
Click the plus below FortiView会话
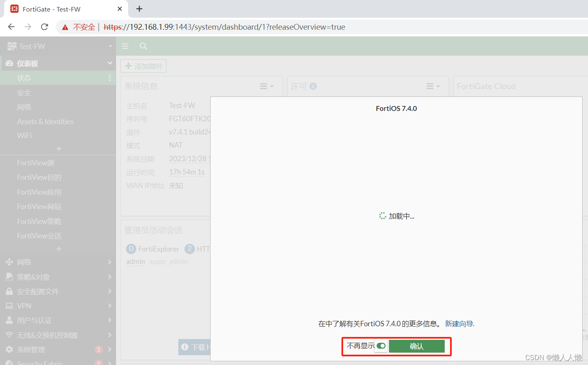(59, 249)
